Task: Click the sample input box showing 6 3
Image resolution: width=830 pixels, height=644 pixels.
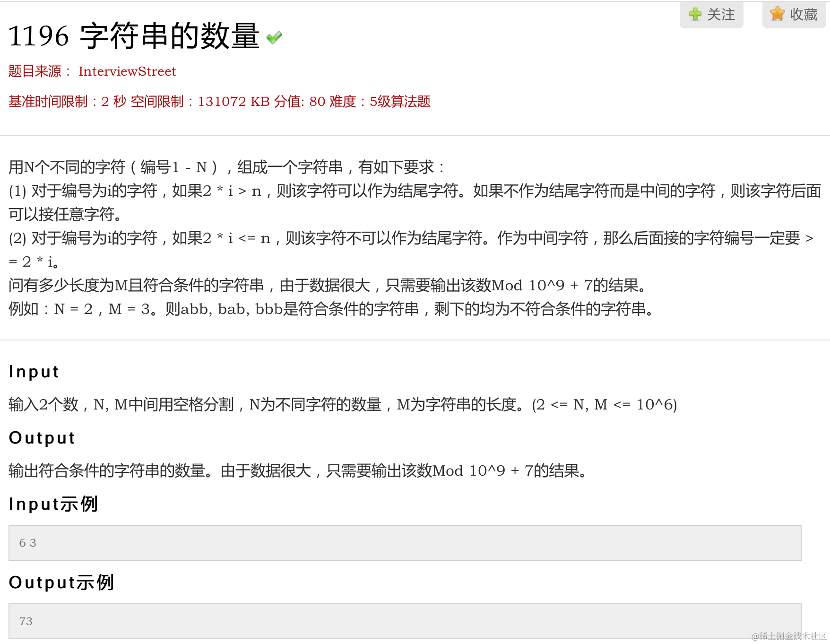Action: click(405, 543)
